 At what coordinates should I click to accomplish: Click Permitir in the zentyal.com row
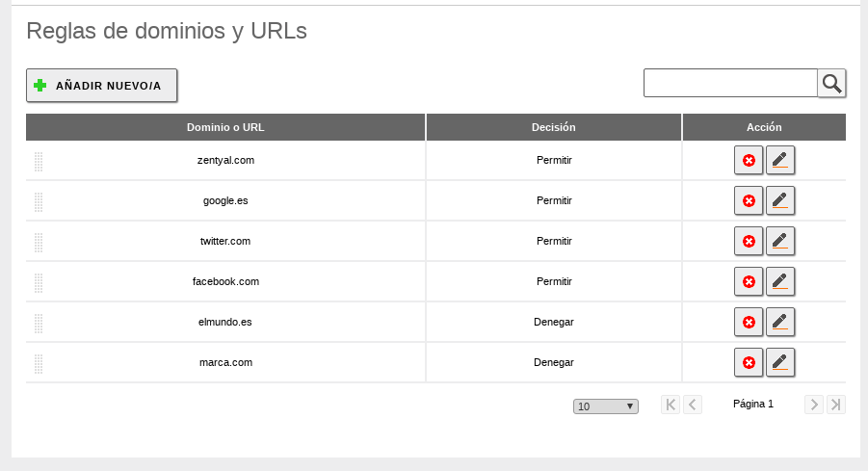[554, 160]
